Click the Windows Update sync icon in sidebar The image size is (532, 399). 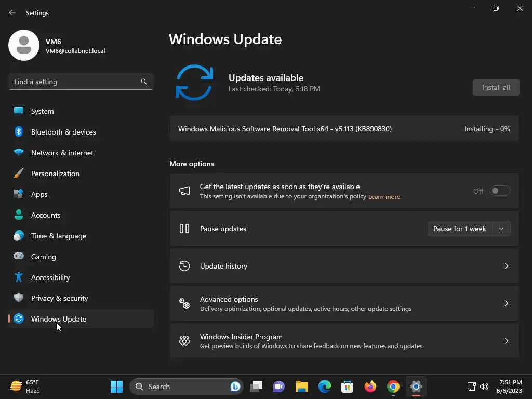click(x=19, y=318)
